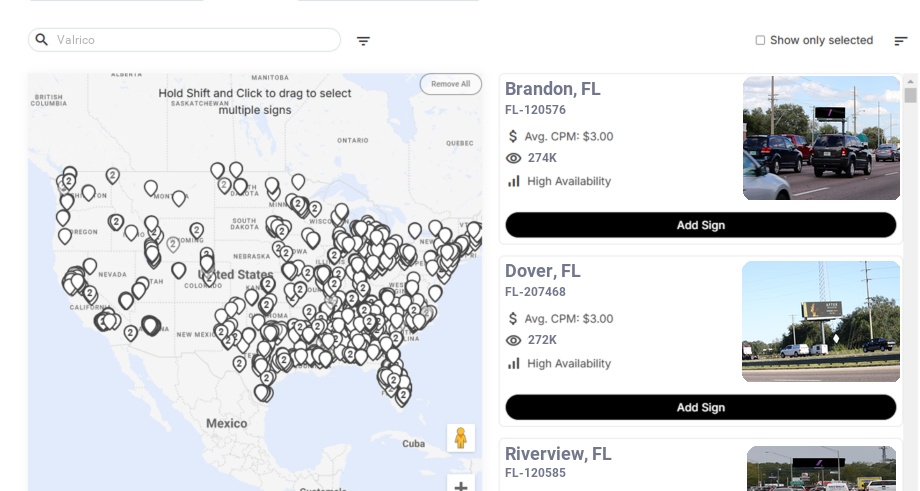Click the Dover Avg. CPM dollar icon

pyautogui.click(x=514, y=319)
